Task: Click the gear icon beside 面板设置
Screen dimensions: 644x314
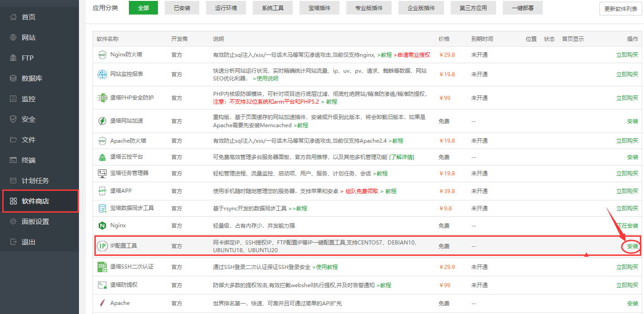Action: point(13,222)
